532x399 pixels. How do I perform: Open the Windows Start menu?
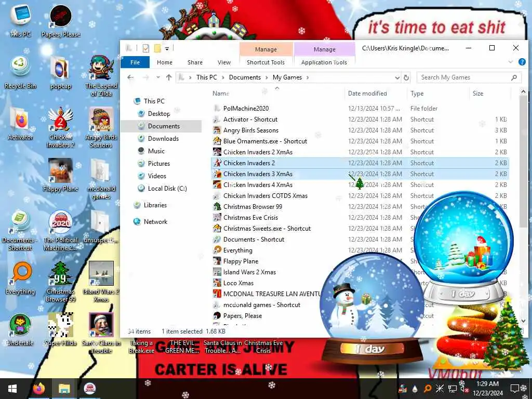tap(12, 389)
